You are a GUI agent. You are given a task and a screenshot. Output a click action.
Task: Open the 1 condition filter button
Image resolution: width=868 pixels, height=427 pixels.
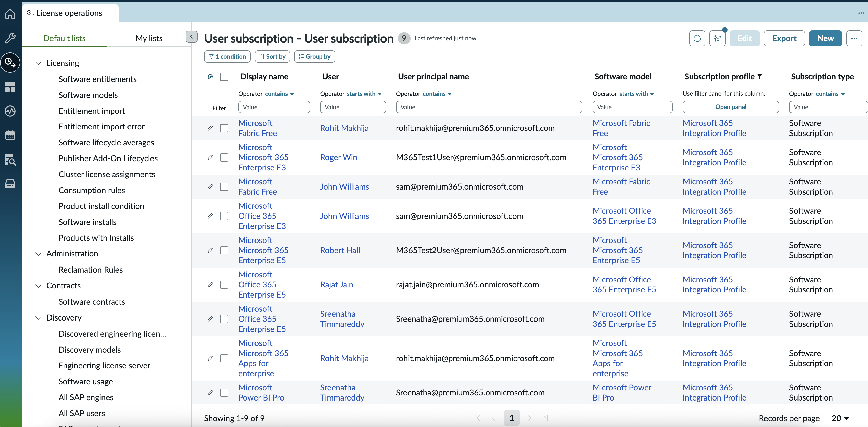point(227,56)
